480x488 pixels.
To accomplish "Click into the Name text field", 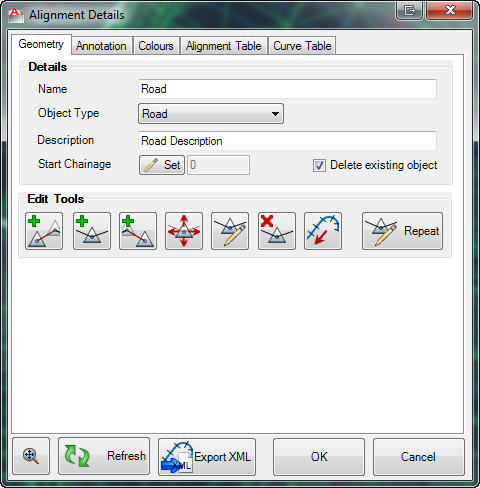I will pyautogui.click(x=287, y=89).
